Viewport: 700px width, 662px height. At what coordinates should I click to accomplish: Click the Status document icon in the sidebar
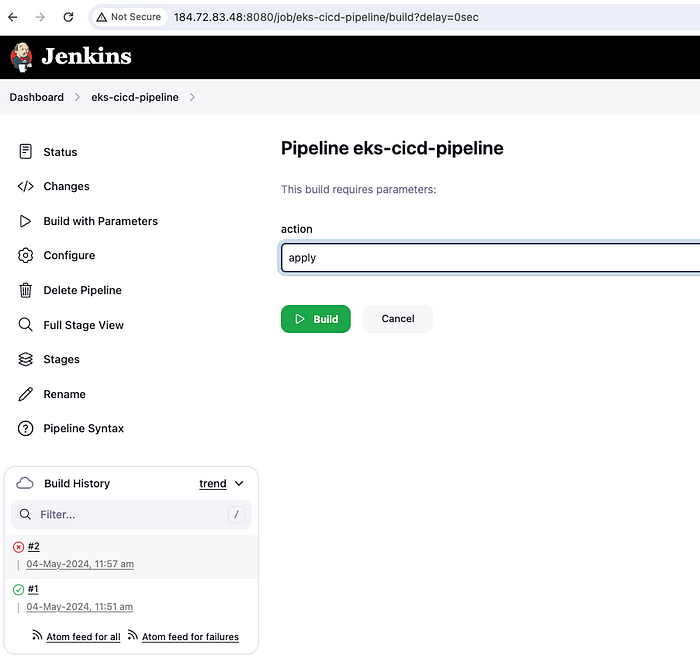(25, 152)
